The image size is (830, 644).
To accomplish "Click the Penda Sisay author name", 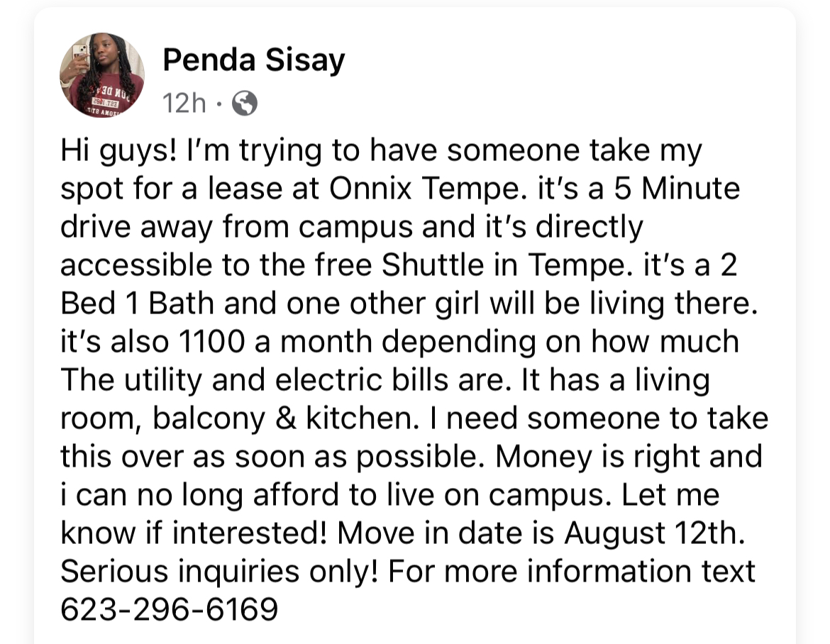I will pos(253,60).
